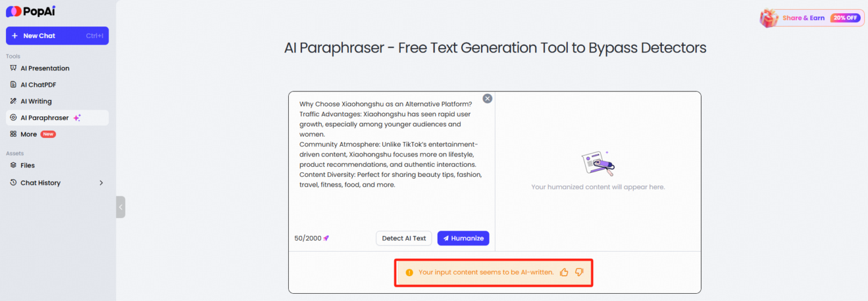This screenshot has height=301, width=868.
Task: Click "Your humanized content will appear here."
Action: point(598,187)
